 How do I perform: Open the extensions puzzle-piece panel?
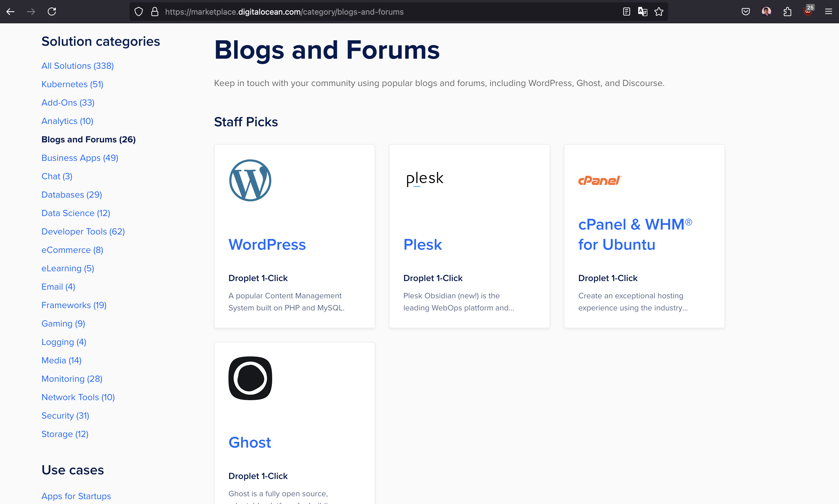787,11
